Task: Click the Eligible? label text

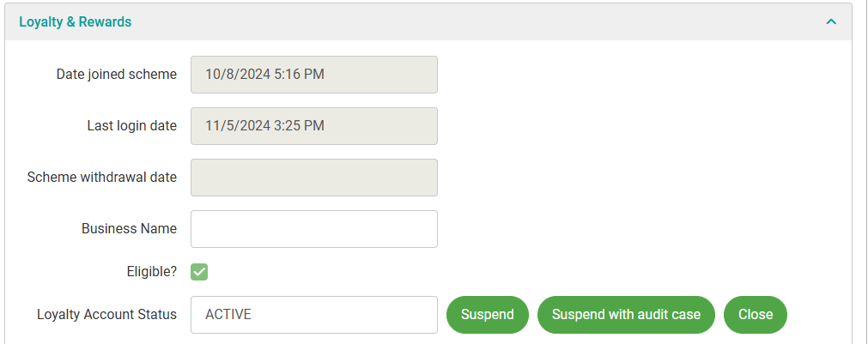Action: [x=151, y=272]
